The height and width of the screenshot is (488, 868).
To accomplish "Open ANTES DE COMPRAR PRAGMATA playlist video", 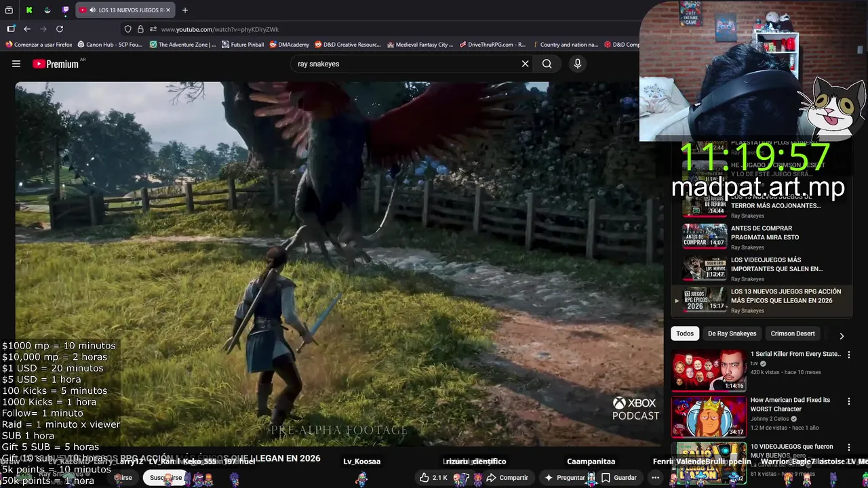I will (761, 236).
